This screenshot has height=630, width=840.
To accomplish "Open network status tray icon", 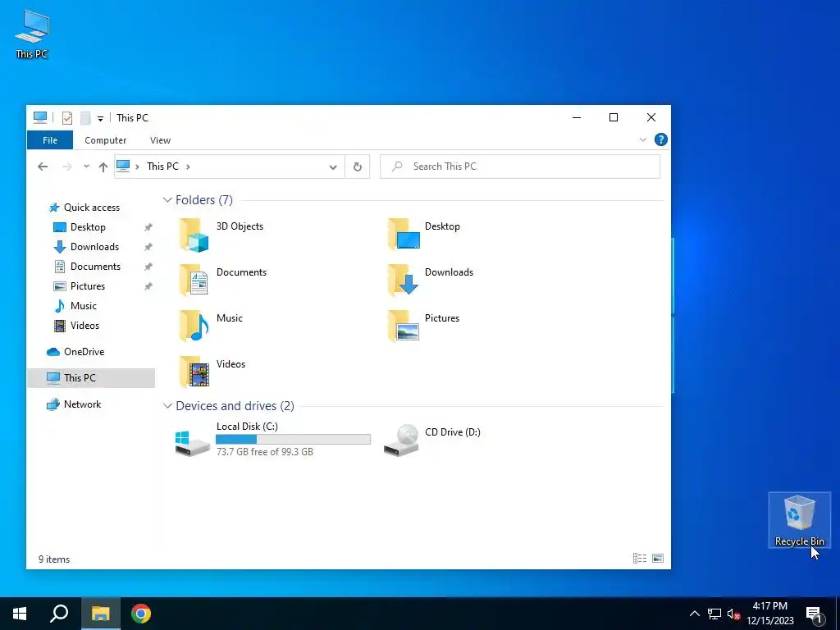I will pos(714,614).
